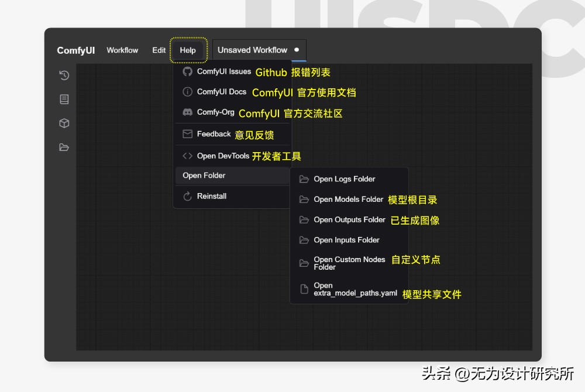Viewport: 585px width, 392px height.
Task: Close the Help menu
Action: pos(188,50)
